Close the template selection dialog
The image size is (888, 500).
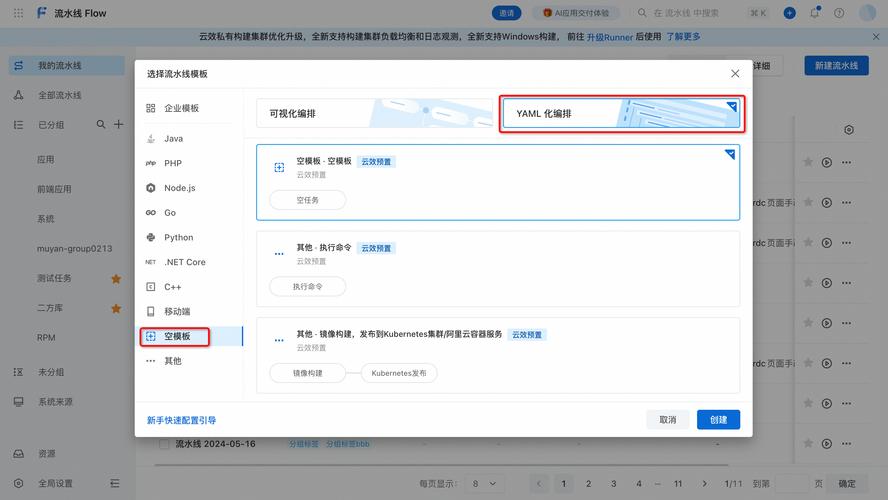[735, 74]
